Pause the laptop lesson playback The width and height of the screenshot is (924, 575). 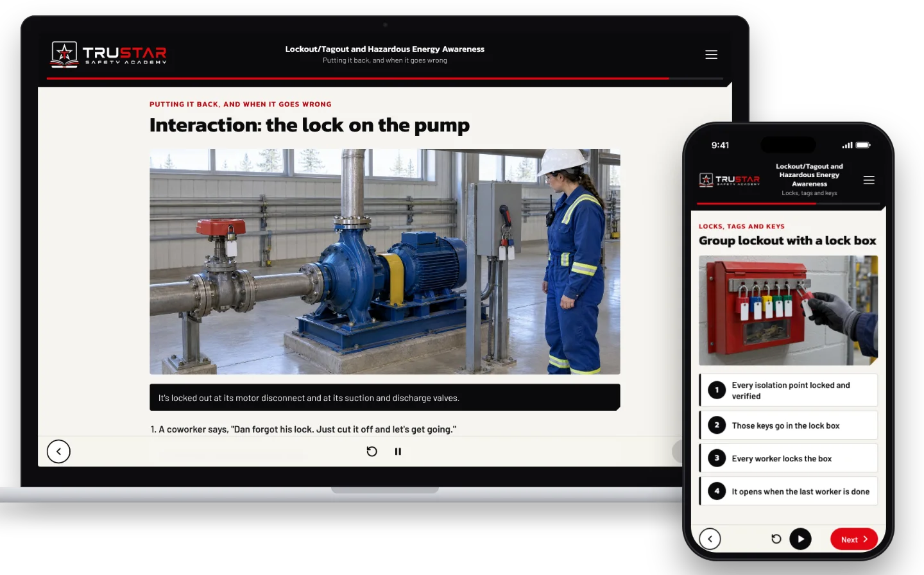[x=398, y=451]
